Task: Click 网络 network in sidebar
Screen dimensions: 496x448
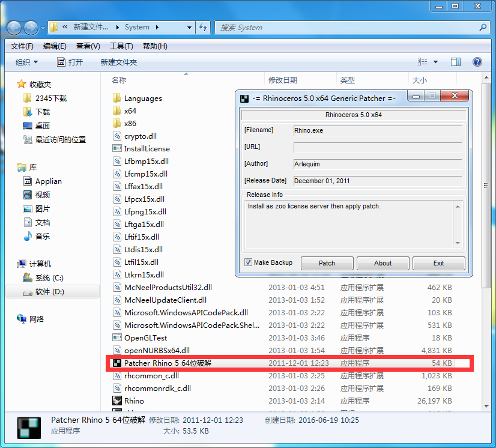Action: click(x=31, y=319)
